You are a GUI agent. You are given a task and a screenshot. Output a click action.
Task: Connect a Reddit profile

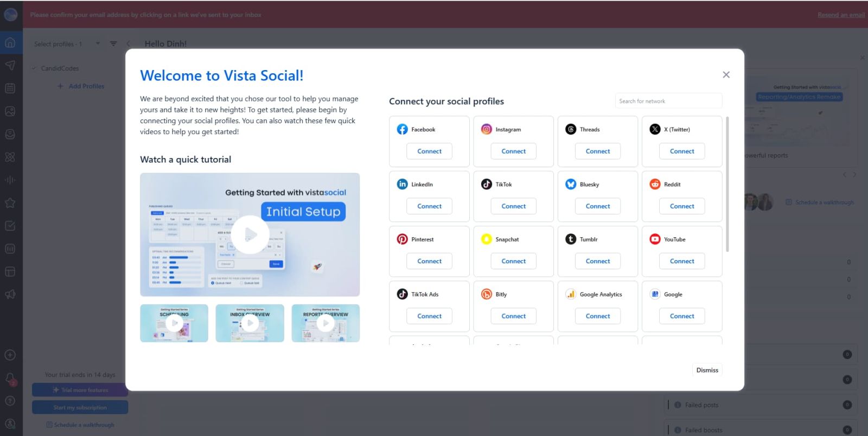pos(682,206)
